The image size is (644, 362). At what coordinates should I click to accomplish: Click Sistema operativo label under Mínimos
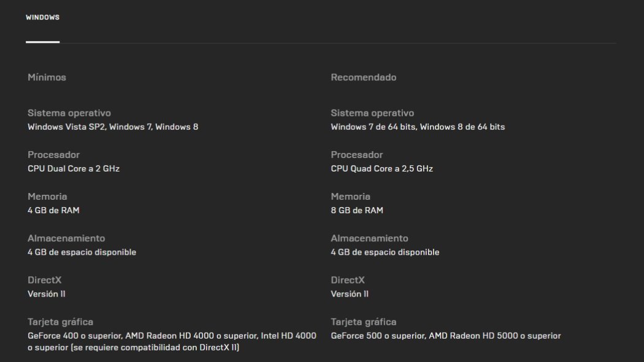tap(69, 113)
